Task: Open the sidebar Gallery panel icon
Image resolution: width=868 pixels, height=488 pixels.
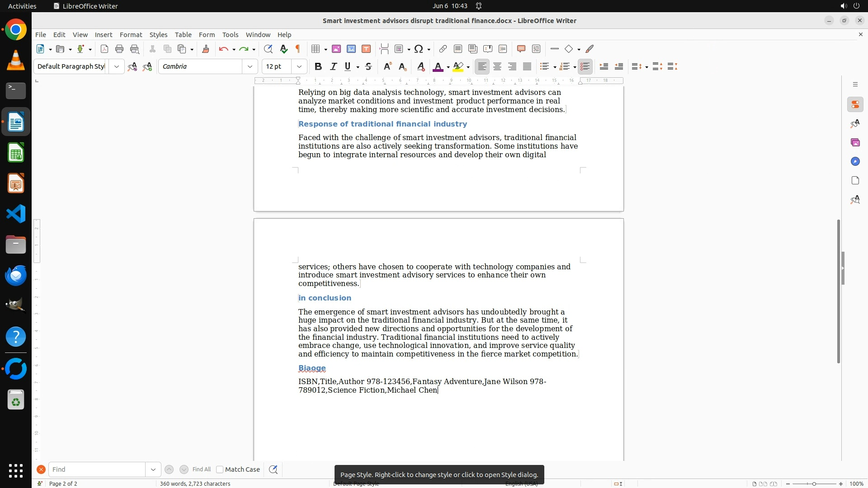Action: (x=855, y=143)
